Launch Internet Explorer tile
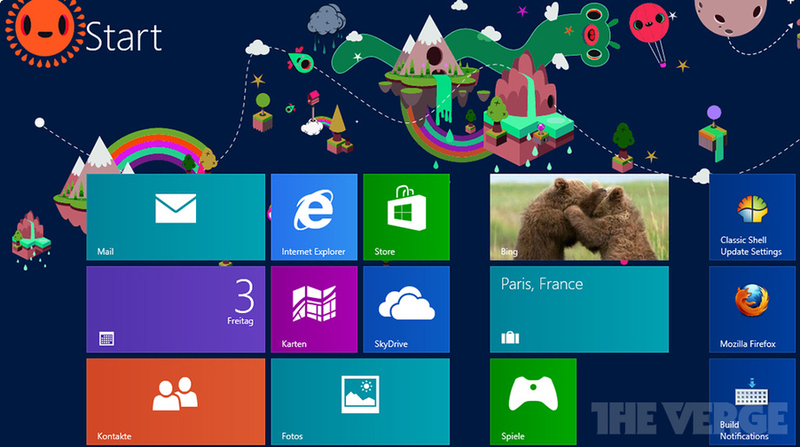 pyautogui.click(x=314, y=217)
